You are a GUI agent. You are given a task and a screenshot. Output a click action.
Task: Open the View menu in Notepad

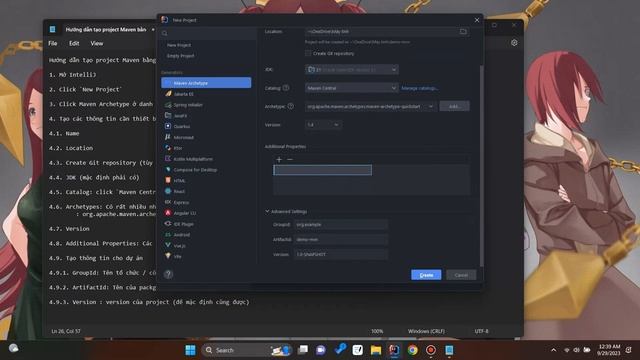(97, 43)
